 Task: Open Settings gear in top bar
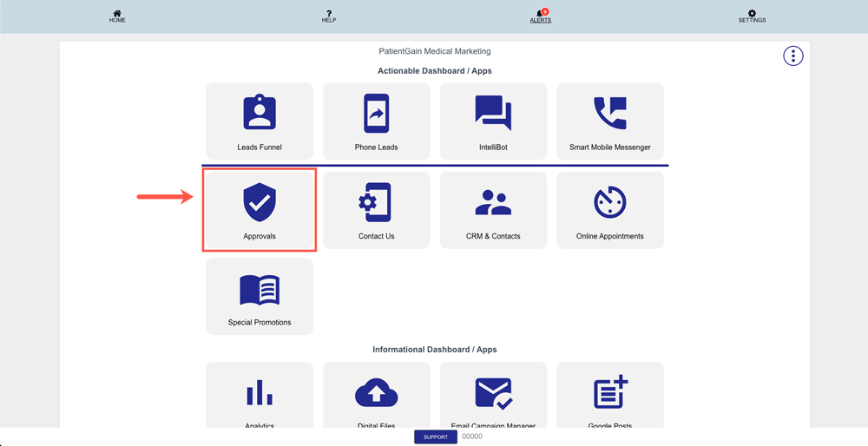coord(752,16)
